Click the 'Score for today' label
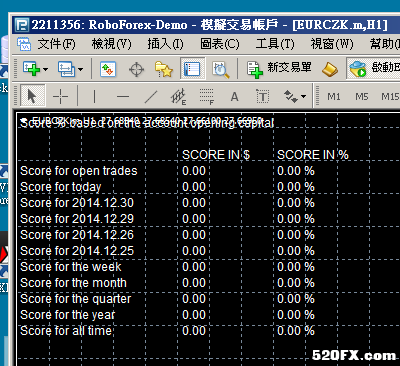 tap(61, 187)
